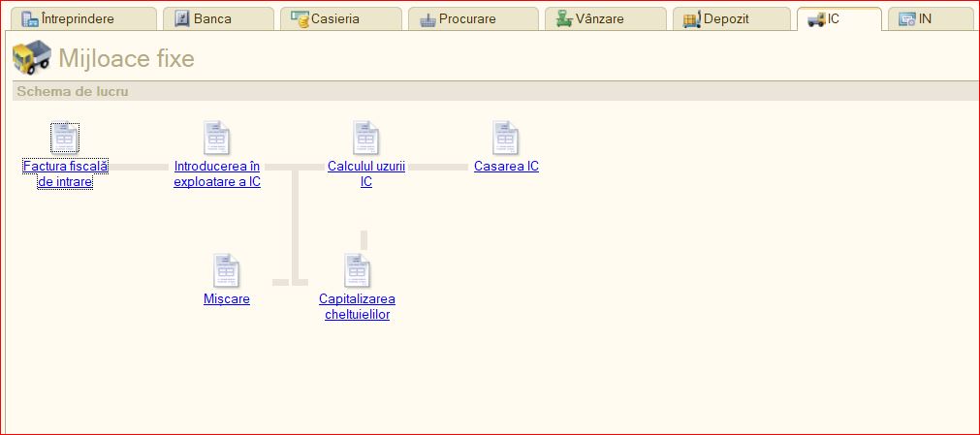The image size is (980, 435).
Task: Open the Factura fiscală de intrare link
Action: click(x=65, y=173)
